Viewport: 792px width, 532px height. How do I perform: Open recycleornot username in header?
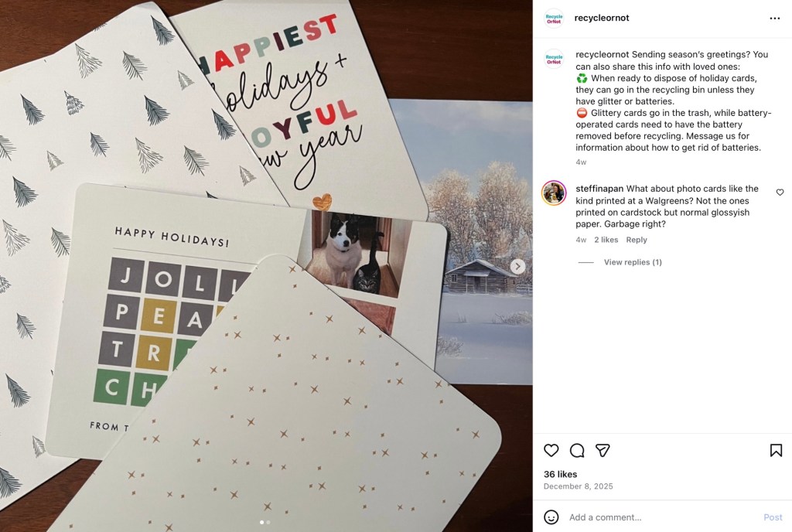[x=602, y=18]
